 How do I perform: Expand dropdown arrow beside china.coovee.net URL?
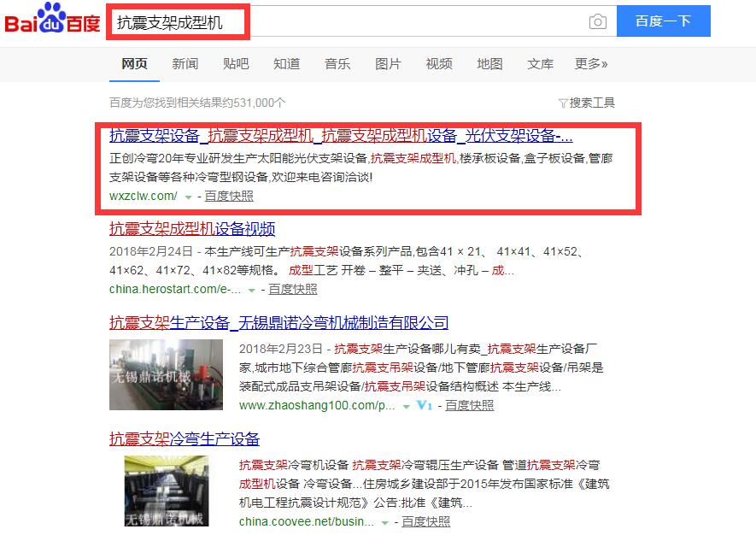(386, 522)
